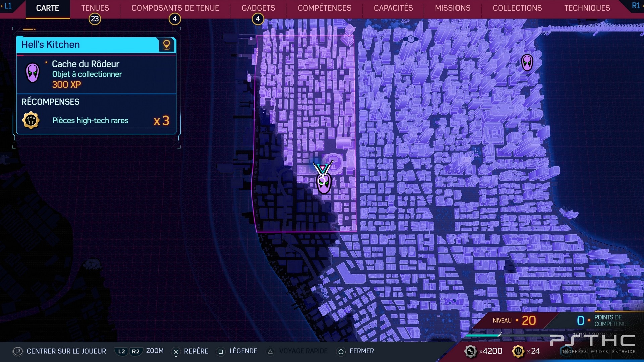Viewport: 644px width, 362px height.
Task: Click the Hell's Kitchen district title
Action: coord(51,45)
